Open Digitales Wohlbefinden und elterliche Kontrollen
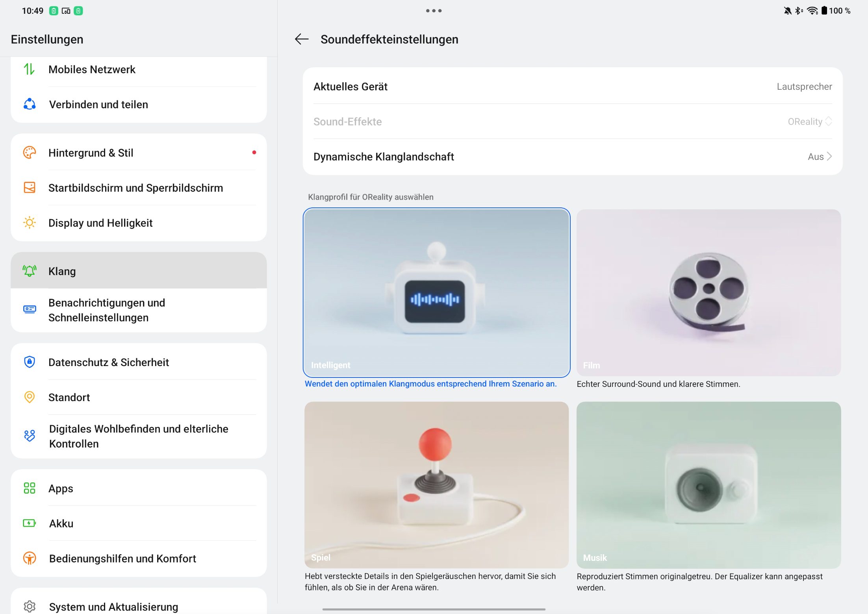The width and height of the screenshot is (868, 614). (x=139, y=436)
